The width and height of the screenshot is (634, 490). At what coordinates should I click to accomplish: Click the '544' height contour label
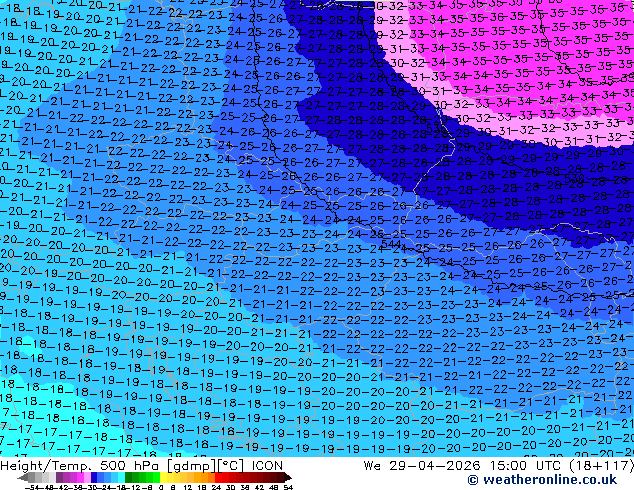point(391,244)
